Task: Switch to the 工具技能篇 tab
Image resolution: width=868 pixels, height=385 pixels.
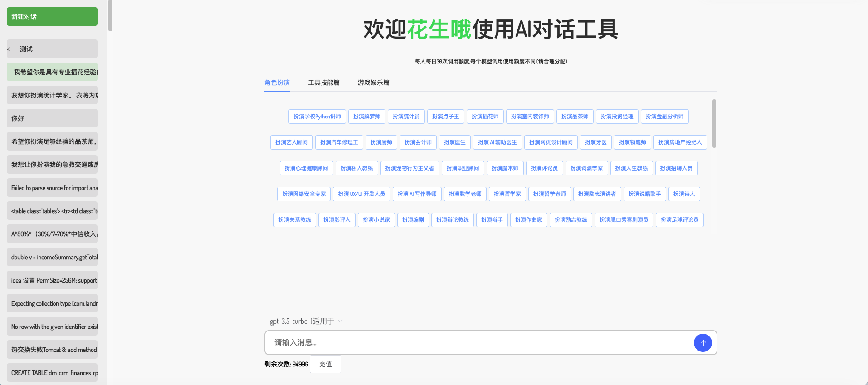Action: point(323,83)
